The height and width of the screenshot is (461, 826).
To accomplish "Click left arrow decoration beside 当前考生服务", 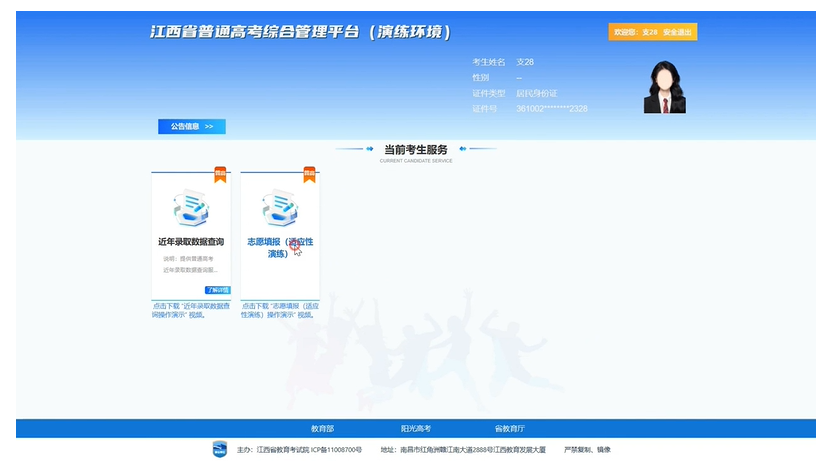I will (356, 149).
